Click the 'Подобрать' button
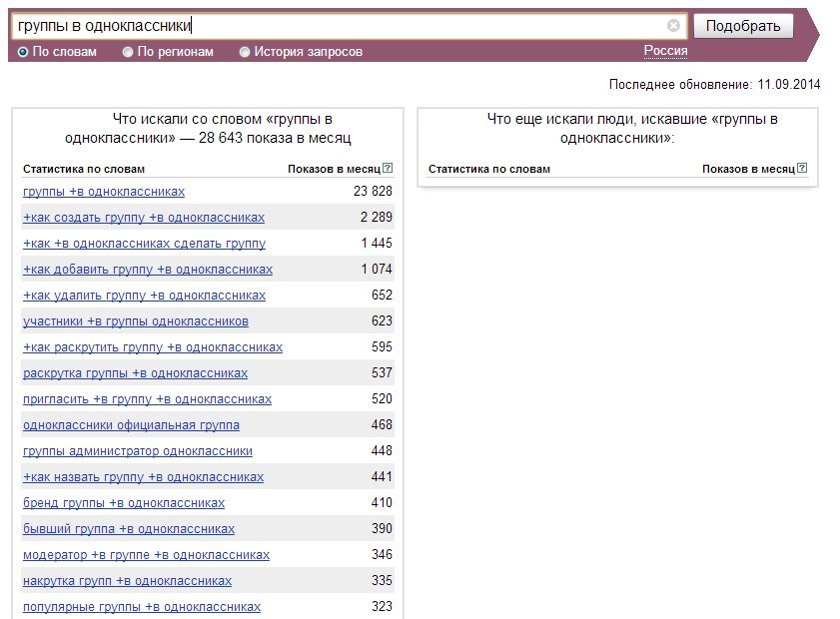Screen dimensions: 840x619 [x=743, y=26]
